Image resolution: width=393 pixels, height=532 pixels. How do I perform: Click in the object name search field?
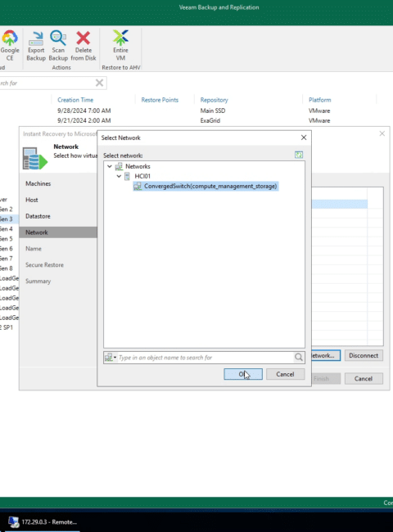coord(205,358)
